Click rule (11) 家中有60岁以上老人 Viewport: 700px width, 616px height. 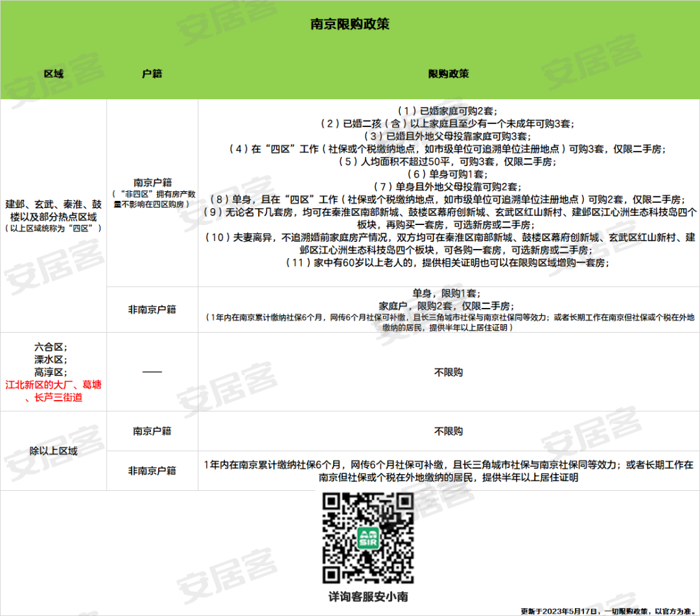pyautogui.click(x=448, y=263)
